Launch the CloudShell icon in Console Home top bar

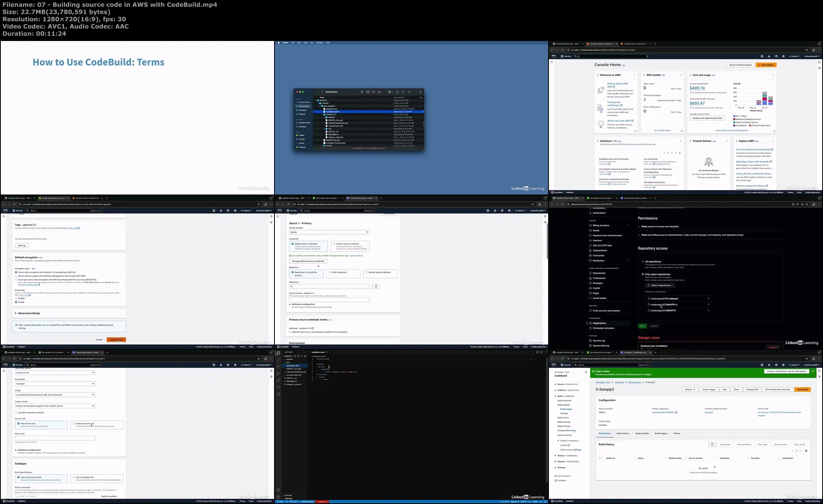pos(762,56)
